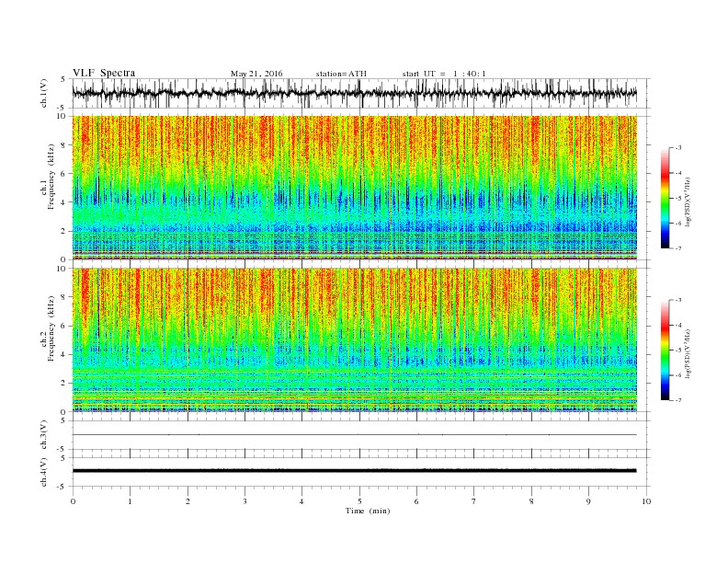Click the "ch.3(V)" axis label
Image resolution: width=728 pixels, height=563 pixels.
pyautogui.click(x=44, y=437)
